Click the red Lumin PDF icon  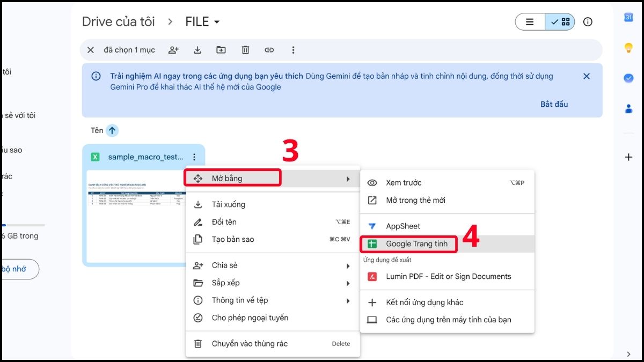click(372, 277)
